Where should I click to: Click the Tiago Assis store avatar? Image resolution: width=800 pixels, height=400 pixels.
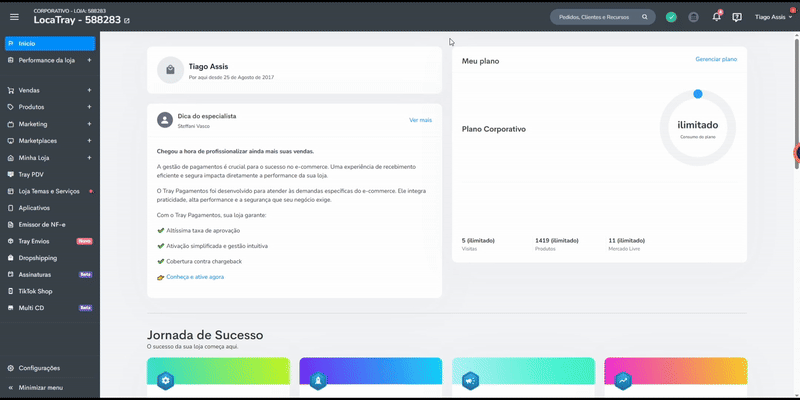click(x=170, y=70)
